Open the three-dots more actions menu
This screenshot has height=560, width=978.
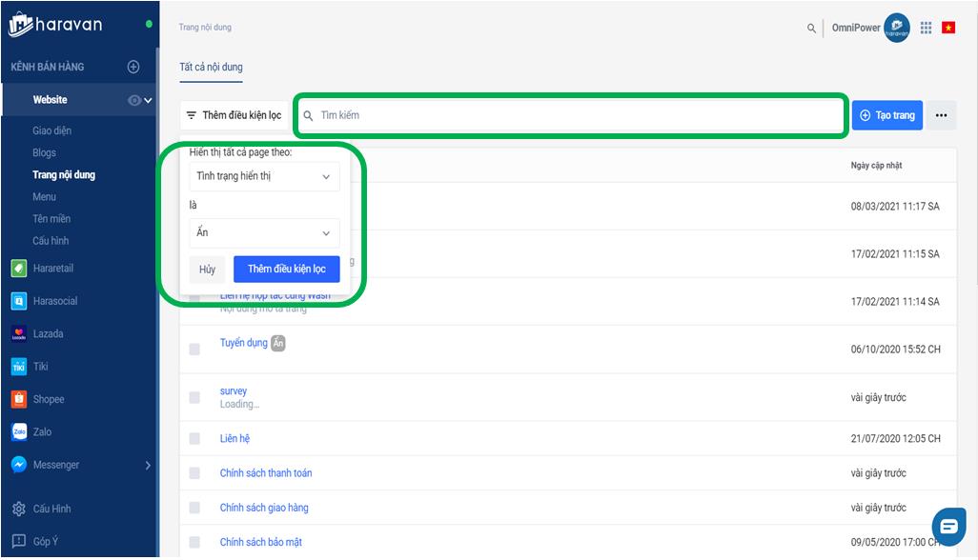941,115
